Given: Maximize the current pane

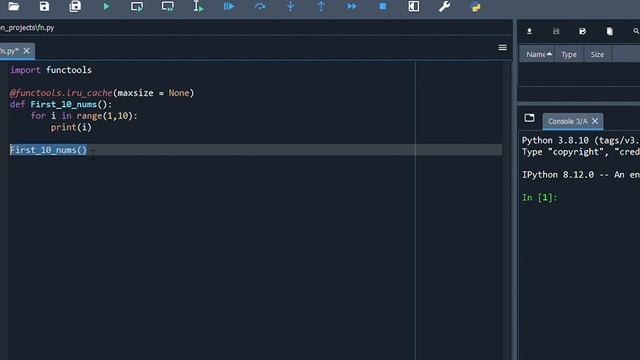Looking at the screenshot, I should 413,7.
